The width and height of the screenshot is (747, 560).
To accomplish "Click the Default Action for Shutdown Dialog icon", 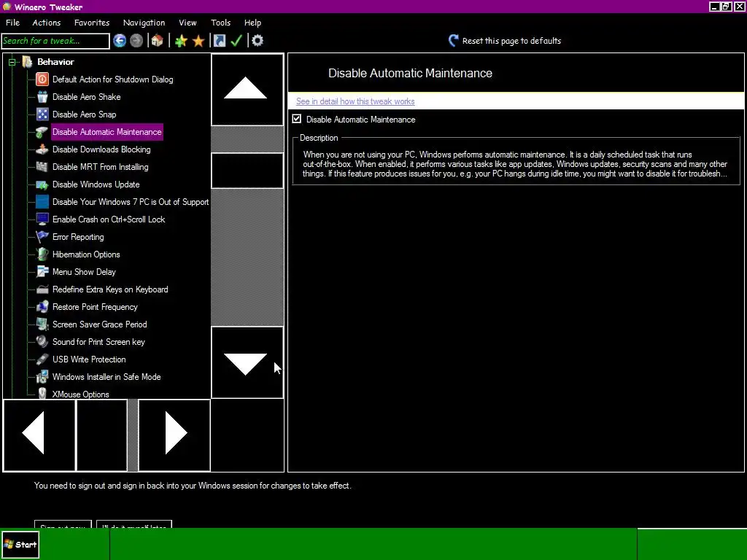I will pos(42,79).
